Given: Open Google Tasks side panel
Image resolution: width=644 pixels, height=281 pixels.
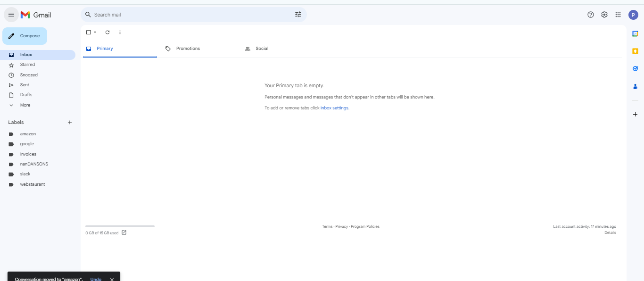Looking at the screenshot, I should (x=635, y=68).
